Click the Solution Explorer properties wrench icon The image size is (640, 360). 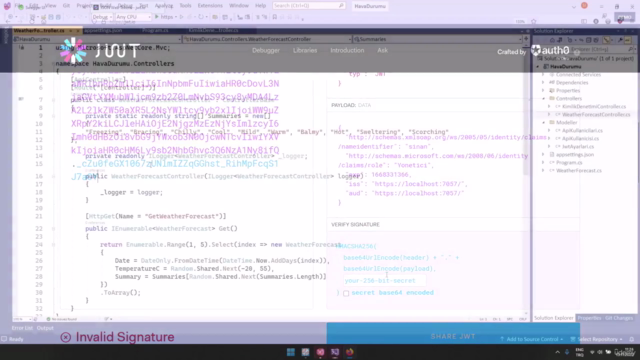(x=620, y=40)
